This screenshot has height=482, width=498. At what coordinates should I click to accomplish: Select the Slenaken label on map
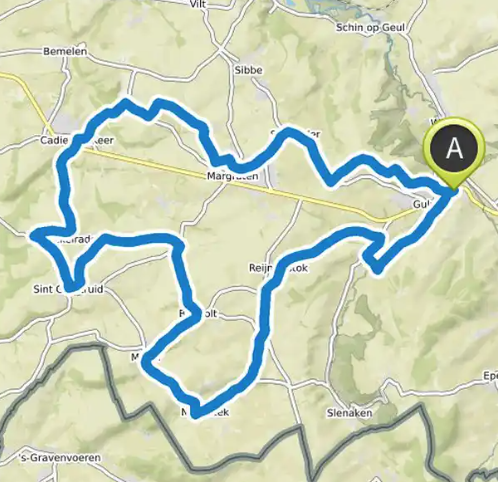coord(349,413)
